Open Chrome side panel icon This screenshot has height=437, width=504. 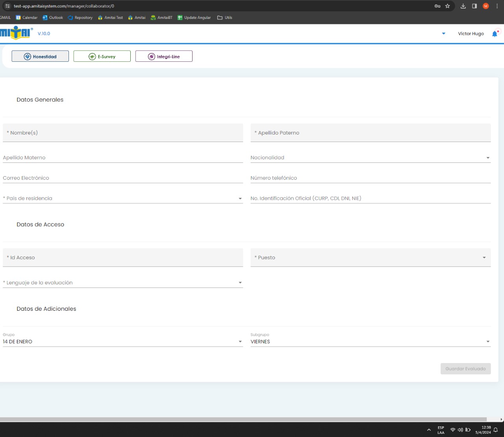(x=474, y=6)
